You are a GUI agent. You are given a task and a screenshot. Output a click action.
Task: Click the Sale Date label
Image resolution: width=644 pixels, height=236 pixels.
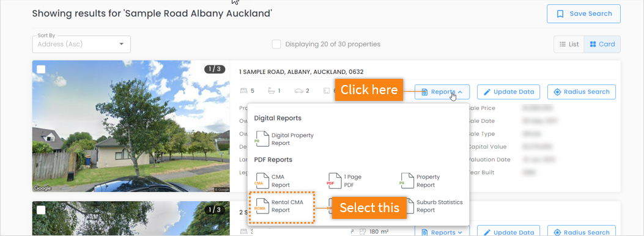coord(481,121)
